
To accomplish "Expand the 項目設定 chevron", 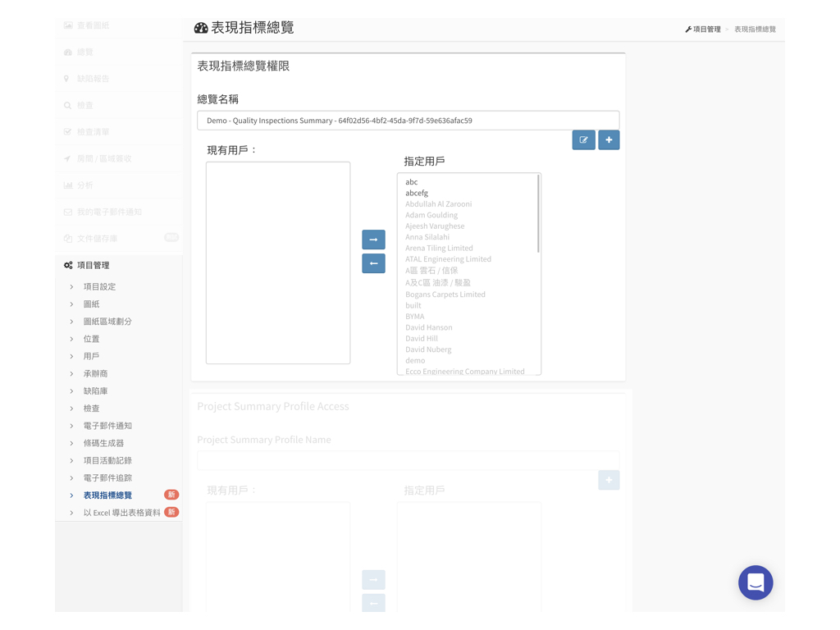I will point(72,286).
